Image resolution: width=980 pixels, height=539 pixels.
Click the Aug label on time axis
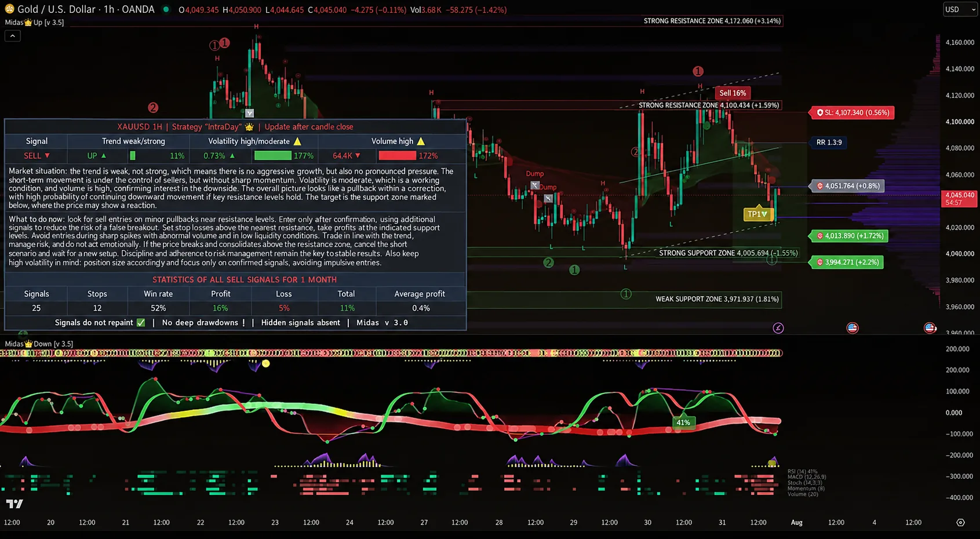point(797,523)
